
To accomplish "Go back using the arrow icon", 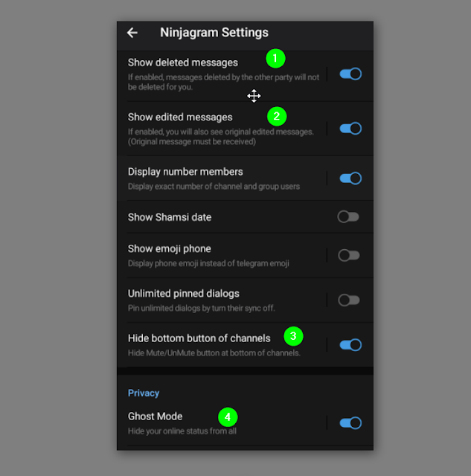I will pyautogui.click(x=132, y=33).
